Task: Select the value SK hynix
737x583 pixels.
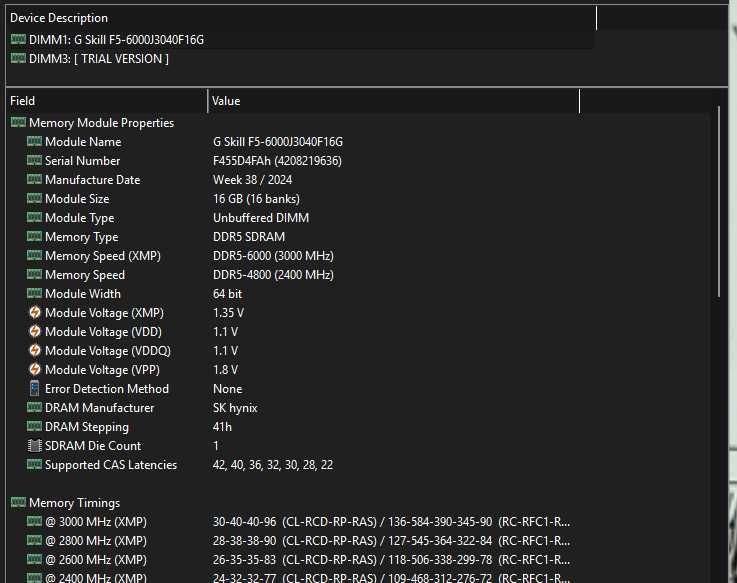Action: (x=235, y=408)
